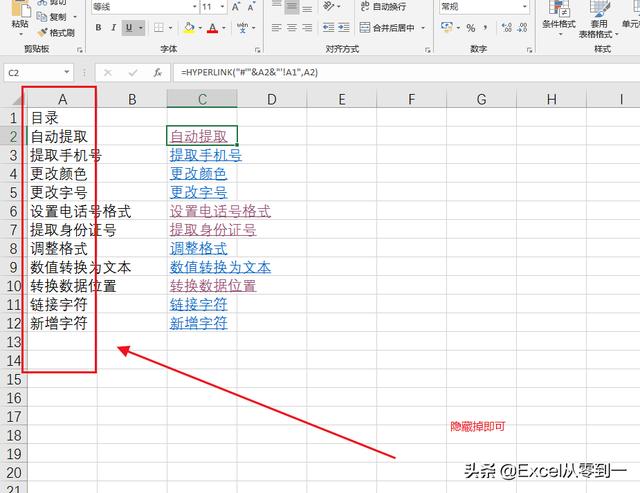Toggle italic formatting with the I button
This screenshot has width=640, height=493.
pyautogui.click(x=113, y=28)
